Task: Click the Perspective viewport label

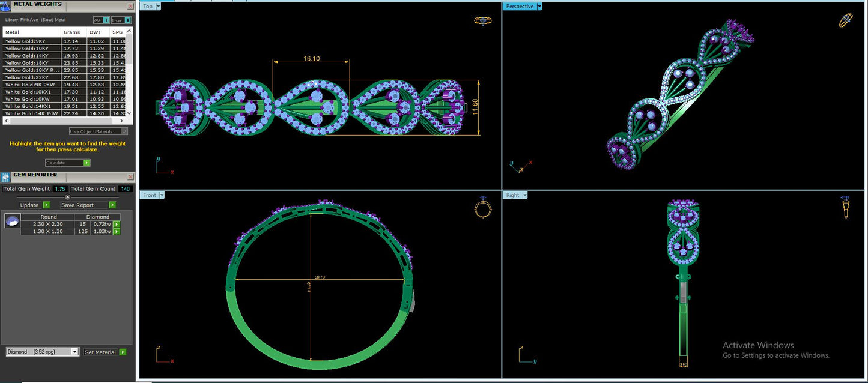Action: pos(520,7)
